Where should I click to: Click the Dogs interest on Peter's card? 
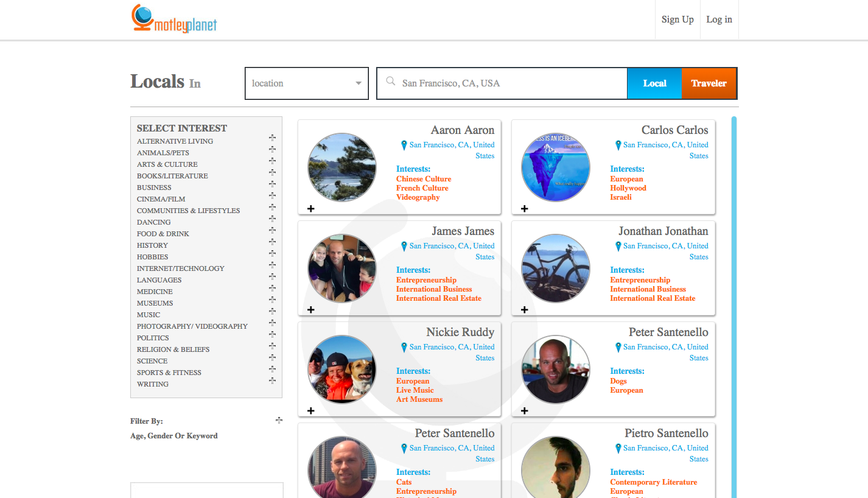618,381
